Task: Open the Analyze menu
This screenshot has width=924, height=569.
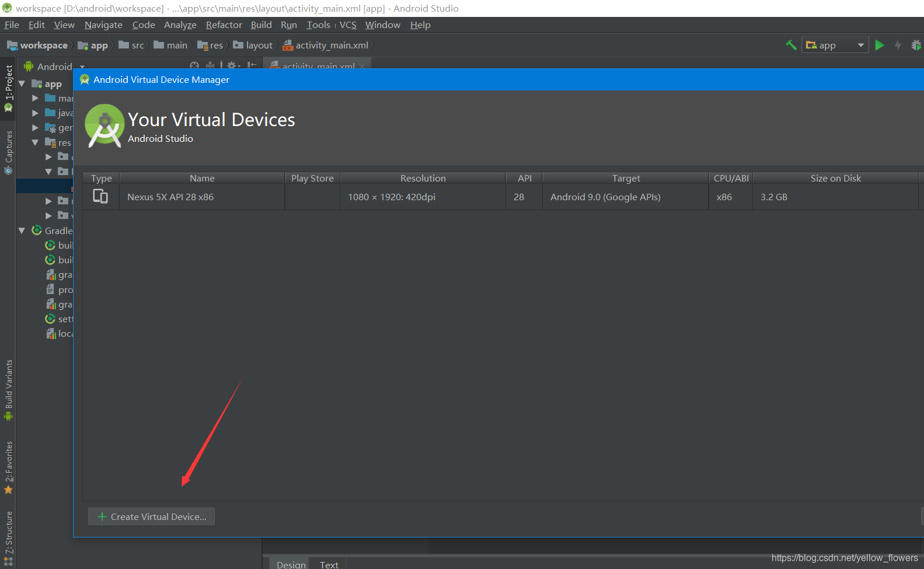Action: click(x=180, y=25)
